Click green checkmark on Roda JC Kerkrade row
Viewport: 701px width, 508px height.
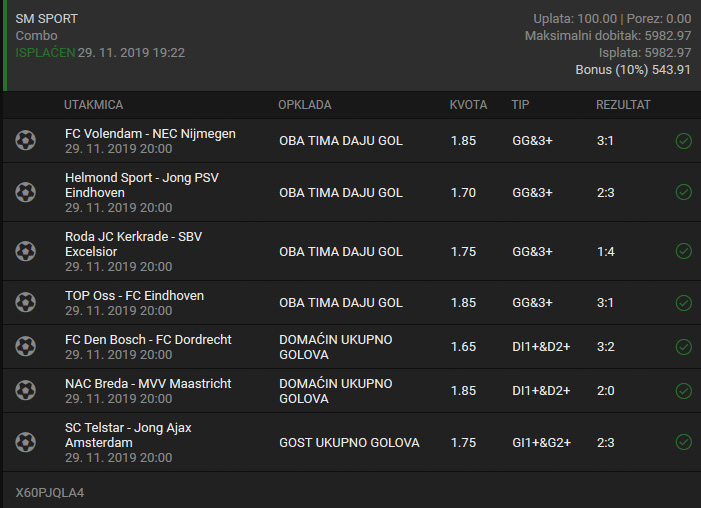click(x=684, y=251)
